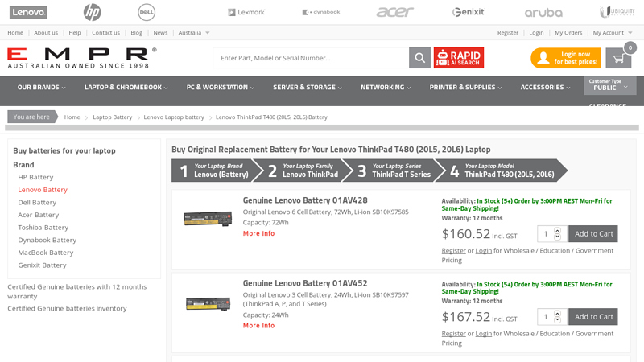644x362 pixels.
Task: Go to step 3 ThinkPad T Series
Action: pyautogui.click(x=394, y=171)
